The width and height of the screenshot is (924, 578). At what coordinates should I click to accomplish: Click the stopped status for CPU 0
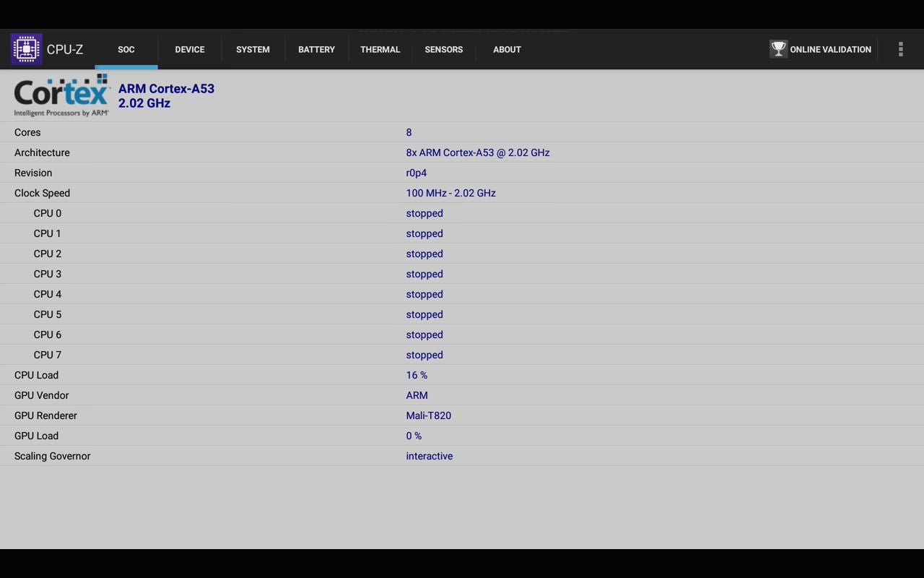click(424, 213)
